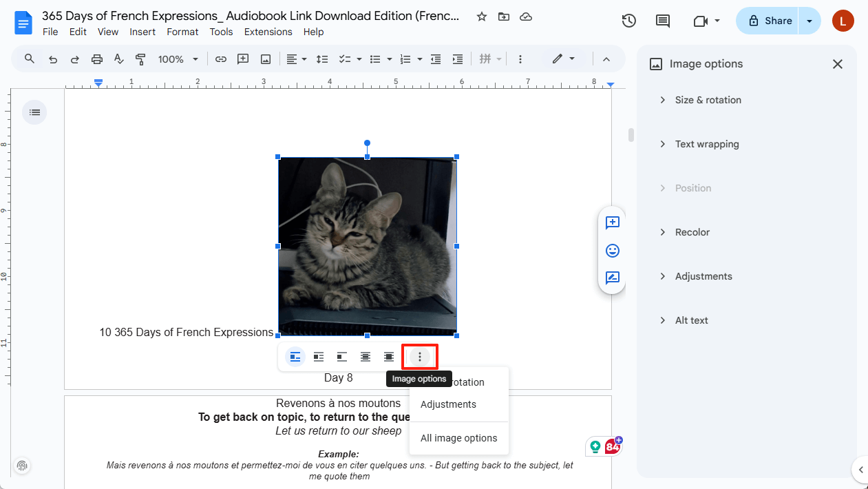Open the zoom 100% dropdown
The height and width of the screenshot is (489, 868).
178,59
